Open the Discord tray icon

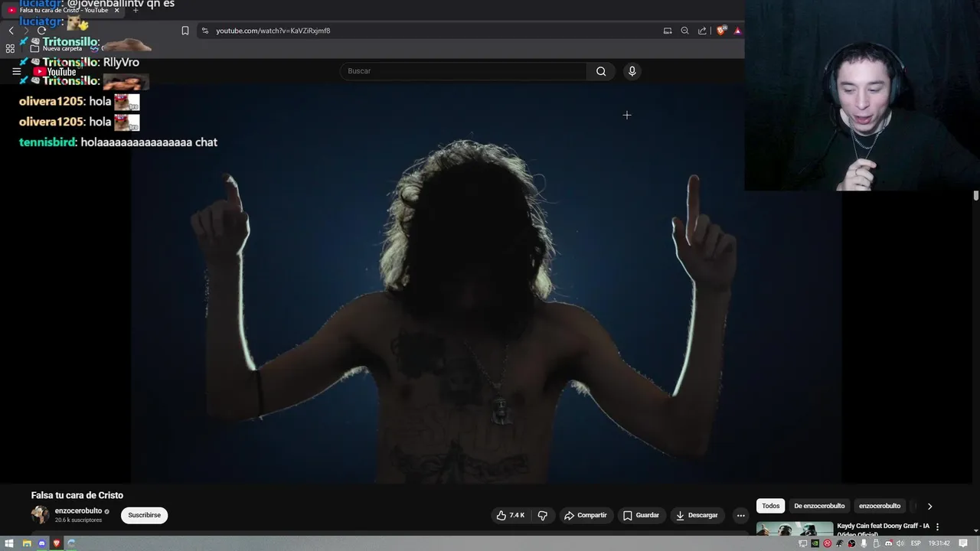click(888, 543)
